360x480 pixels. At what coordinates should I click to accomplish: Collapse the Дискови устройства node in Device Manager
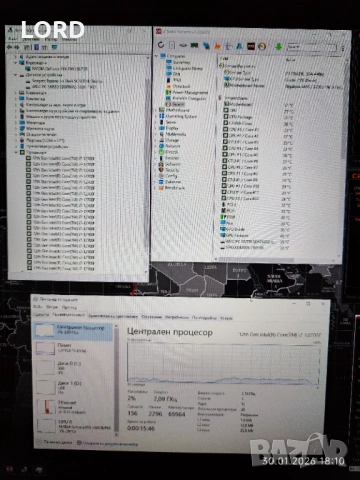click(15, 75)
